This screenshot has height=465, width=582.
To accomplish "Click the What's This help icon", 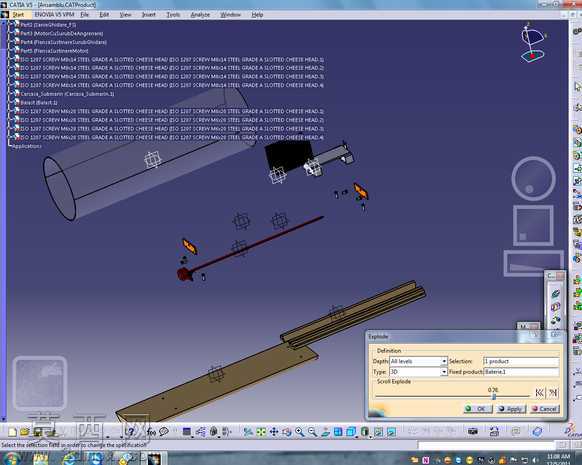I will [130, 432].
